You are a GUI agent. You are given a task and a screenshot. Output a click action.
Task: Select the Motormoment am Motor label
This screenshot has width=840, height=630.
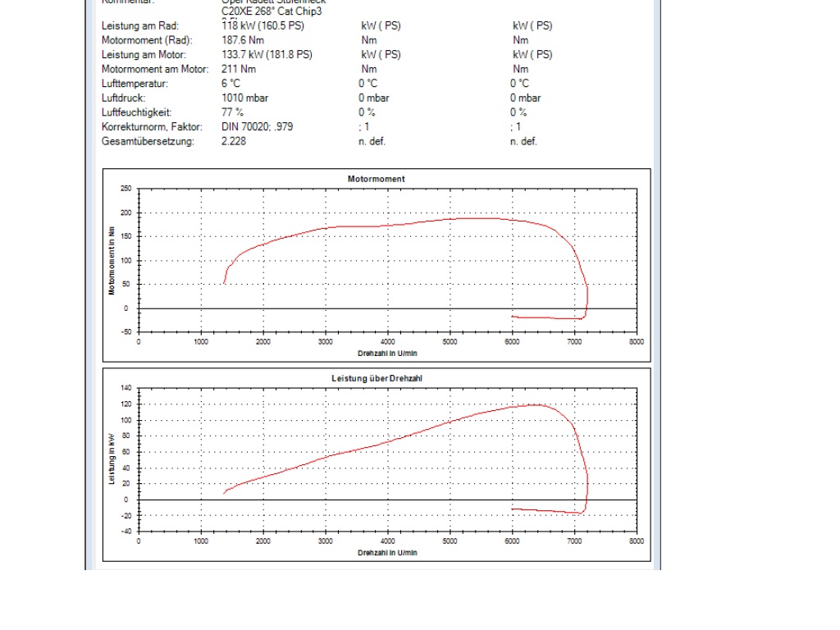click(x=155, y=69)
